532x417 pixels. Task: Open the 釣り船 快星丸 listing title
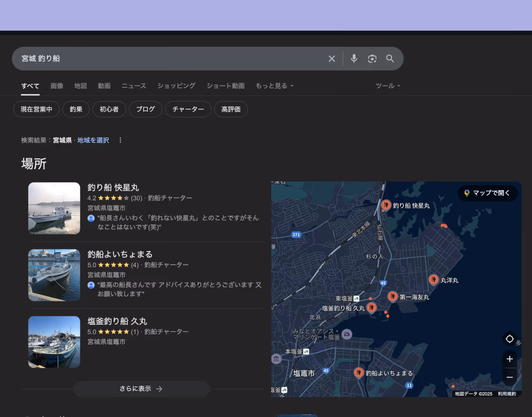click(113, 187)
